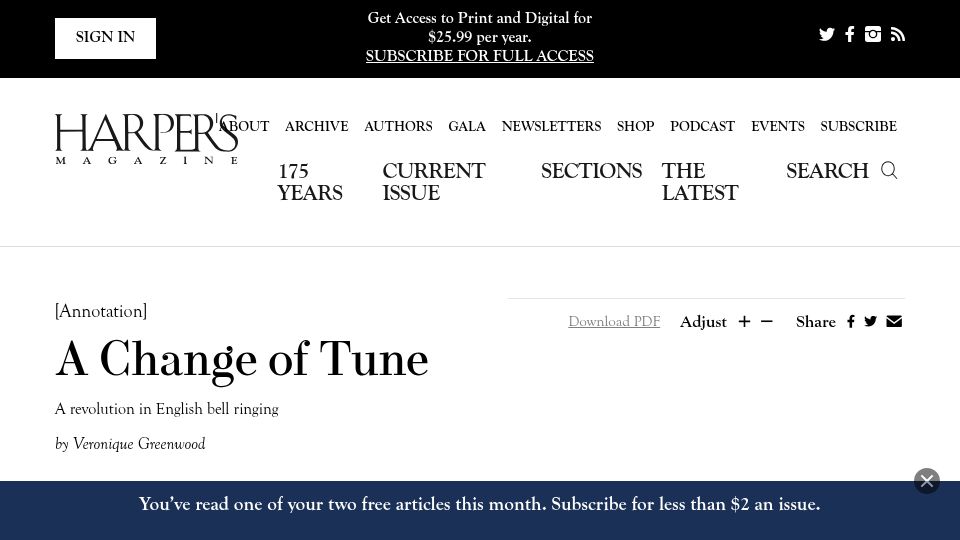Open the Gala page
This screenshot has height=540, width=960.
[x=467, y=126]
